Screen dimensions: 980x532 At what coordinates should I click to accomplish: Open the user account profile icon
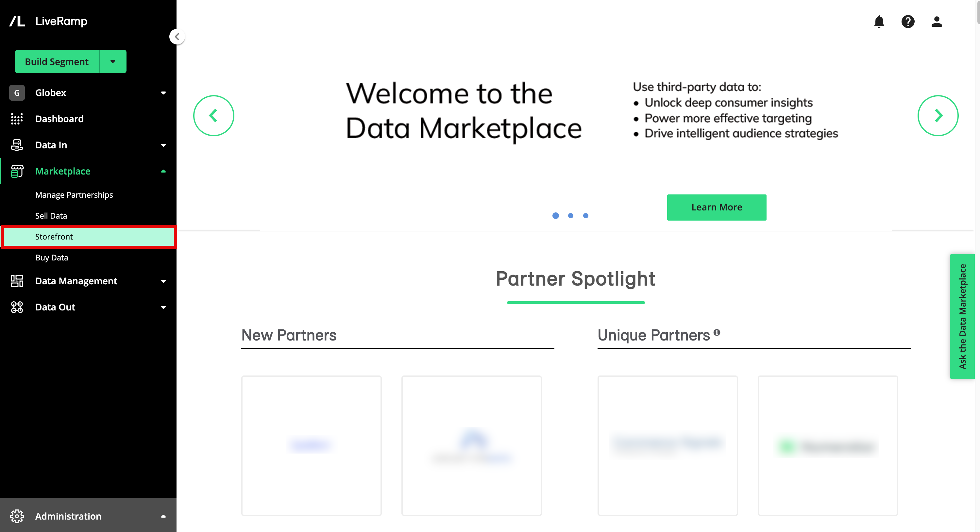(x=936, y=22)
